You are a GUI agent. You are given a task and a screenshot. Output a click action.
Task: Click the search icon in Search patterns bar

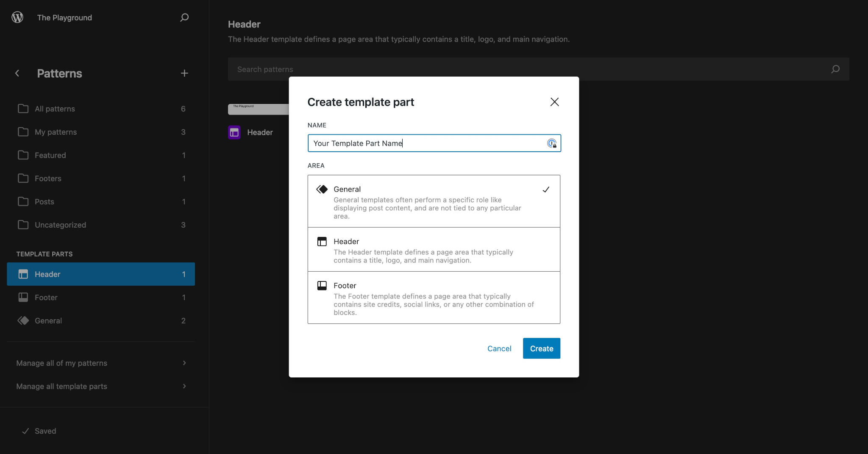coord(835,69)
